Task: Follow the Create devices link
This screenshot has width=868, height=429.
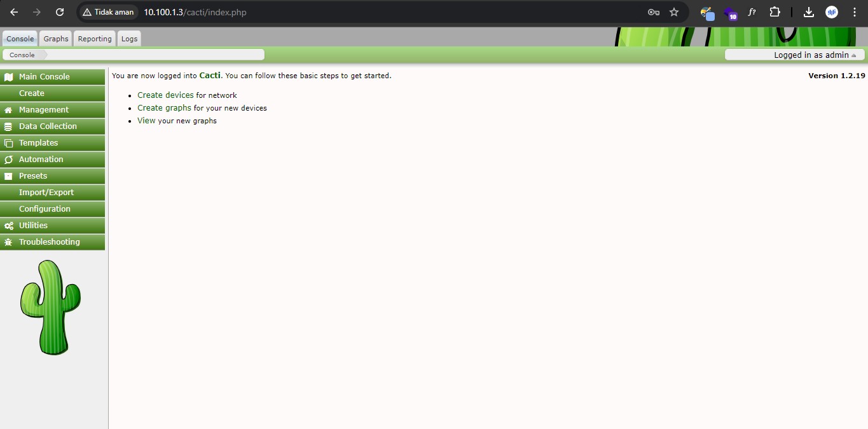Action: (x=165, y=95)
